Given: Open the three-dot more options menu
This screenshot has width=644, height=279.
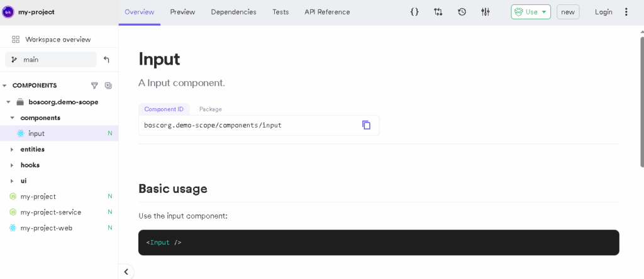Looking at the screenshot, I should click(626, 12).
